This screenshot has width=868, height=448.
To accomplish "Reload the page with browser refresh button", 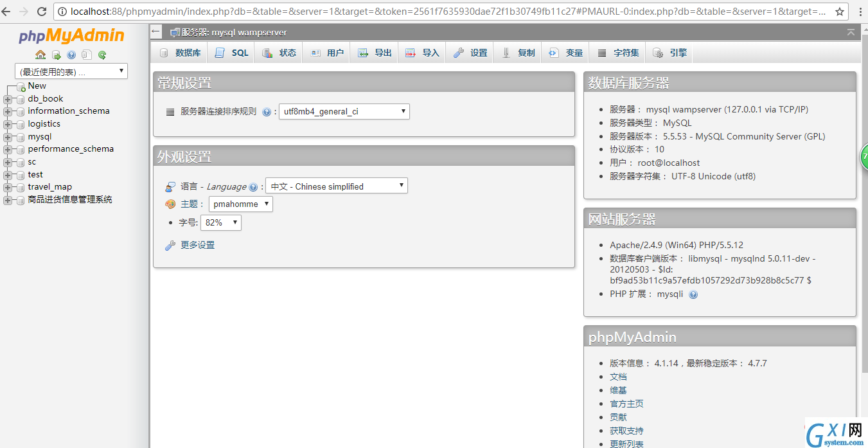I will tap(42, 12).
